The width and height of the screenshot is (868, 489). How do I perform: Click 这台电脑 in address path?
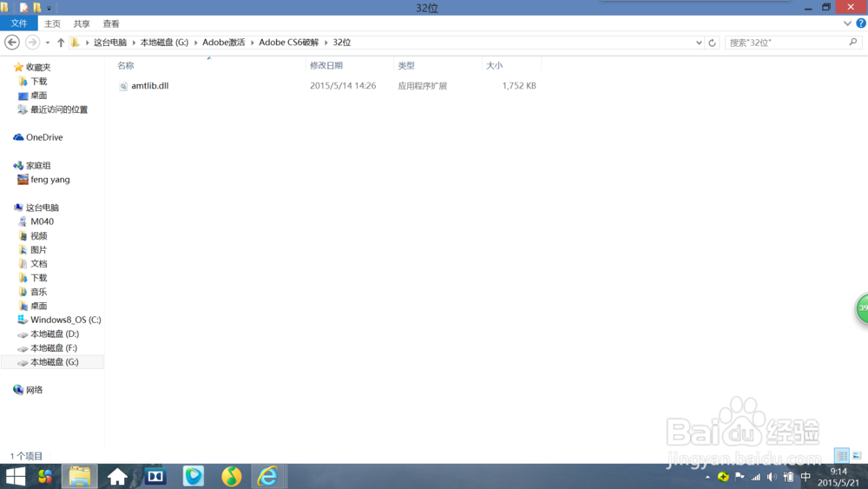click(x=109, y=43)
